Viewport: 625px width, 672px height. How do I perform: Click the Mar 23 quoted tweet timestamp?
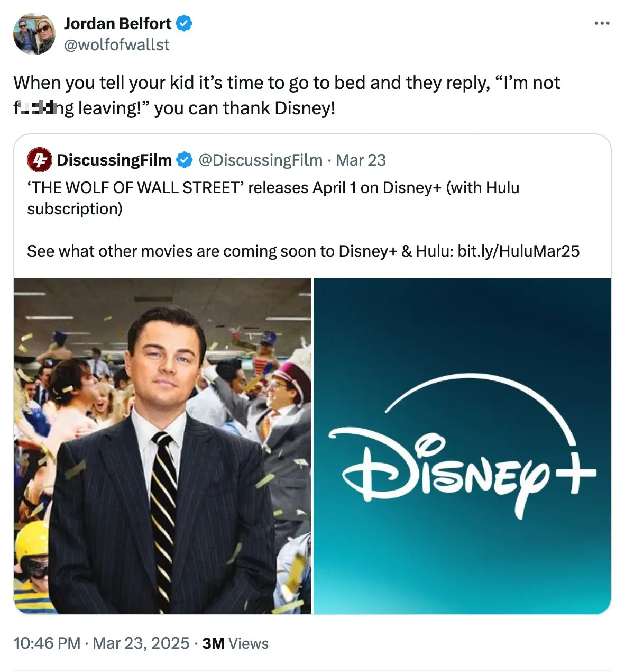(361, 159)
